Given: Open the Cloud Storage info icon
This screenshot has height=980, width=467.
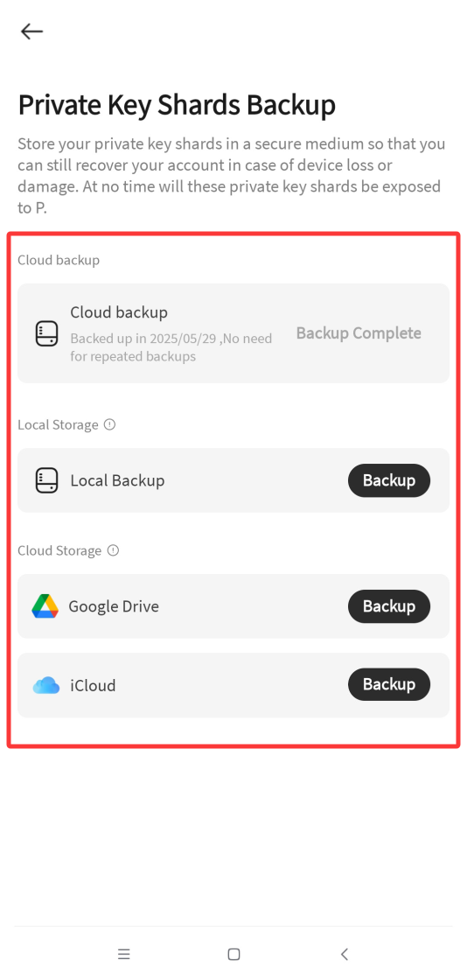Looking at the screenshot, I should click(113, 550).
